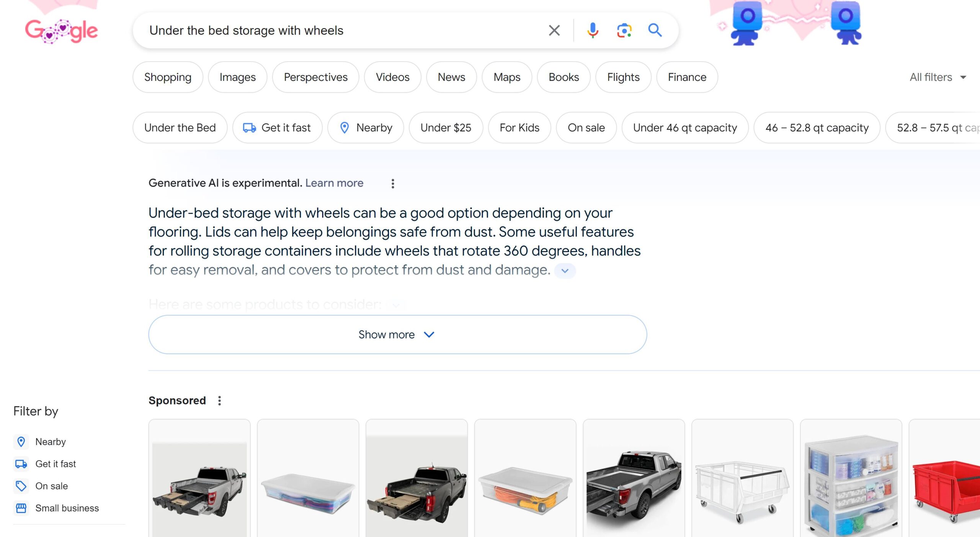Switch to the Shopping tab
The height and width of the screenshot is (537, 980).
tap(167, 77)
